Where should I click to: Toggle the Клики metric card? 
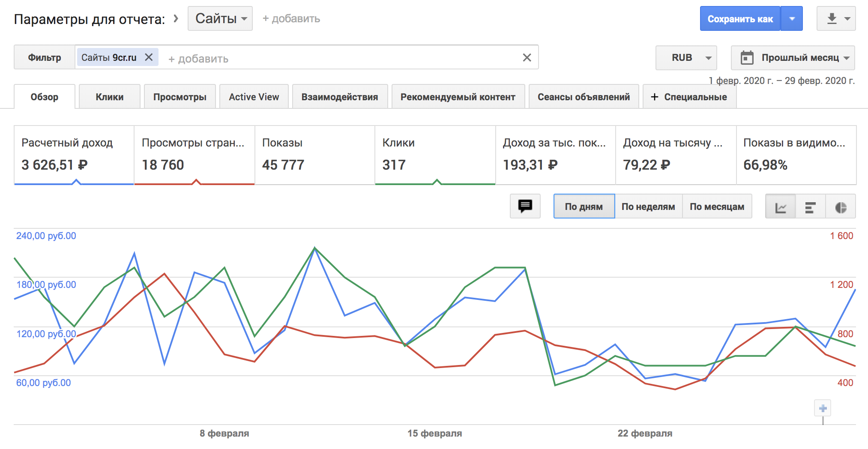pos(435,154)
